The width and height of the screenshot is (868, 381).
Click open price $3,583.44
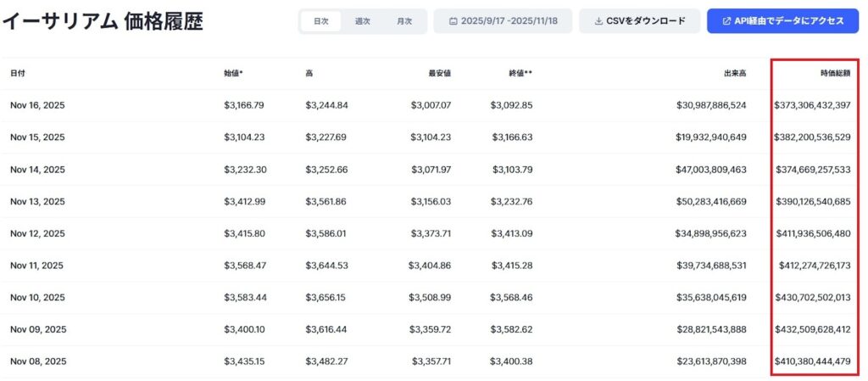(x=245, y=297)
